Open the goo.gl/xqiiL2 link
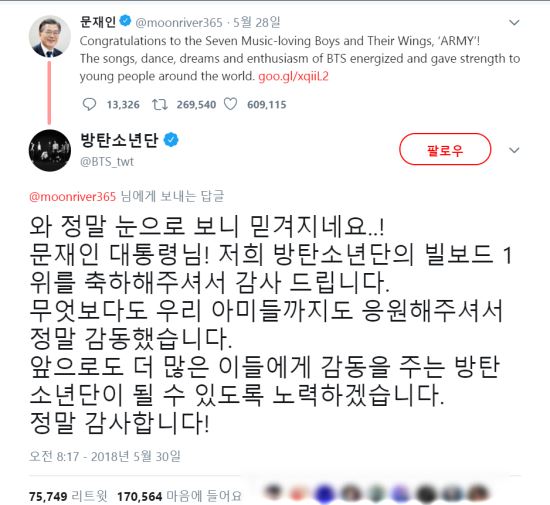 click(x=293, y=76)
